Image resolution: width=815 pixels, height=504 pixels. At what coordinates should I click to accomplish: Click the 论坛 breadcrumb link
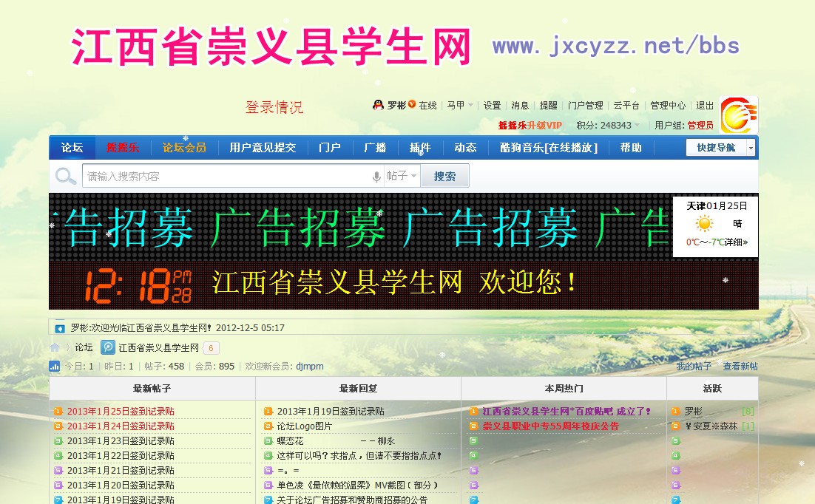[84, 347]
